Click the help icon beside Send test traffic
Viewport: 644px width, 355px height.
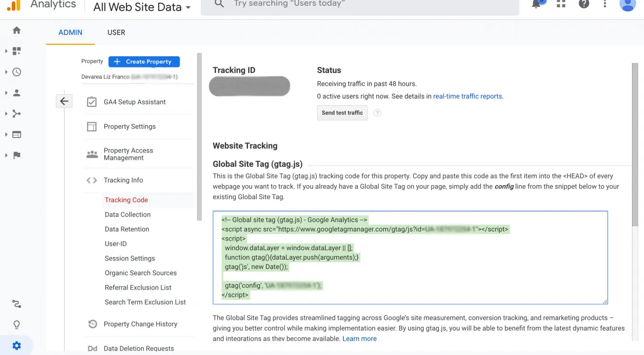[377, 113]
